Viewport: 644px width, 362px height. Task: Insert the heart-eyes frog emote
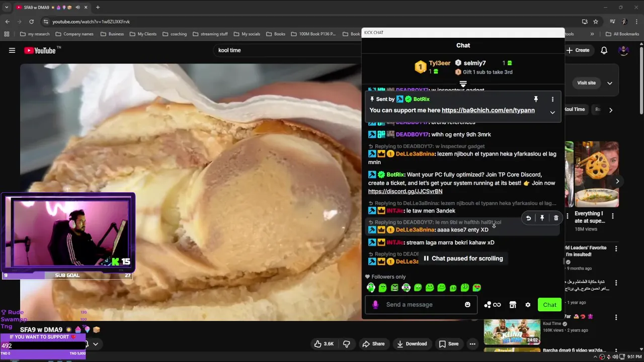click(x=476, y=288)
